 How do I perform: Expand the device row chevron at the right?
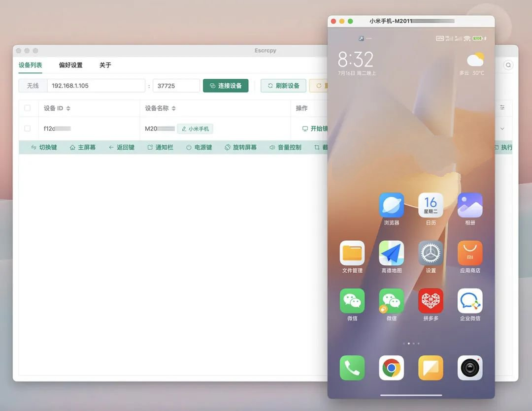pyautogui.click(x=502, y=128)
